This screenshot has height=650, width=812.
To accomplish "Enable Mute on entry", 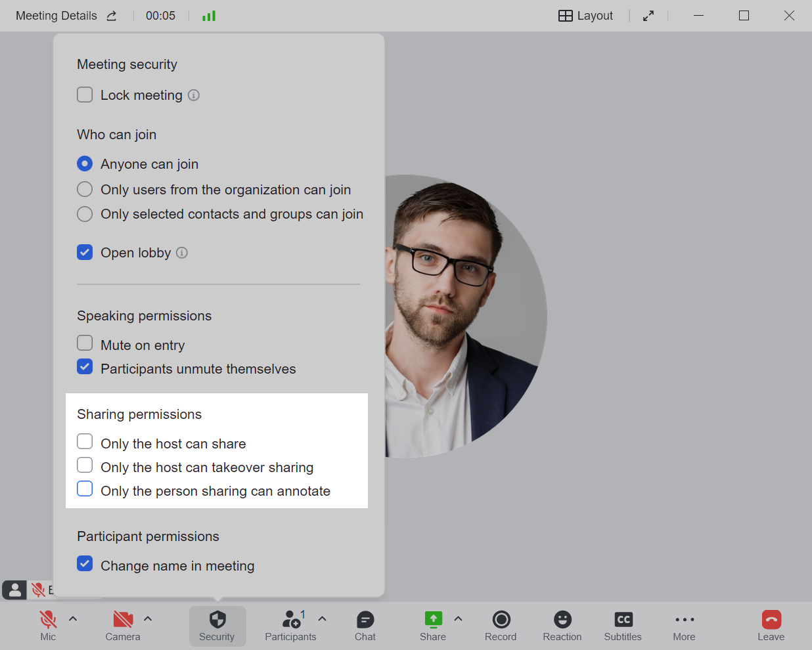I will click(85, 343).
